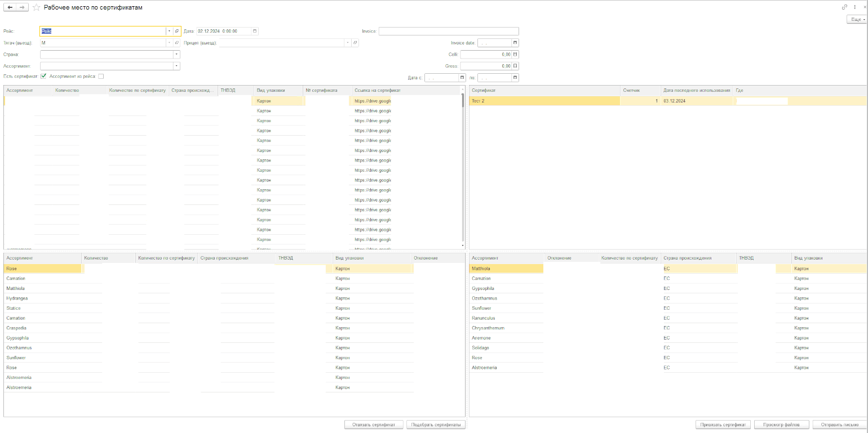Expand the Страна dropdown list

point(176,55)
